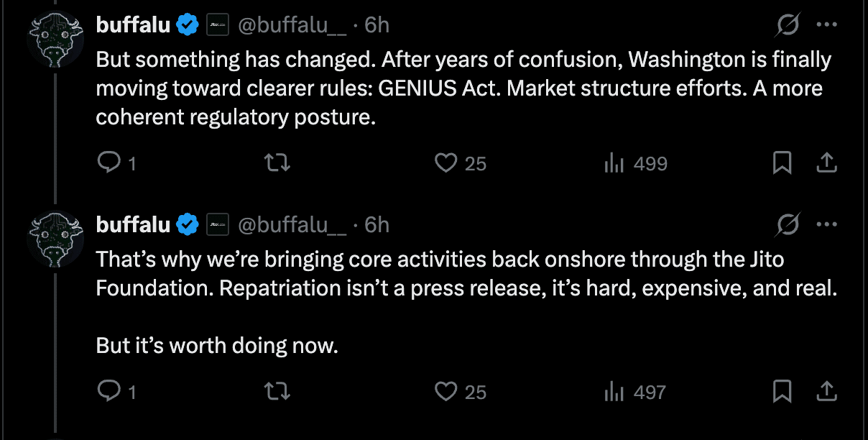Like the tweet about bringing activities onshore
Viewport: 868px width, 440px height.
click(461, 392)
